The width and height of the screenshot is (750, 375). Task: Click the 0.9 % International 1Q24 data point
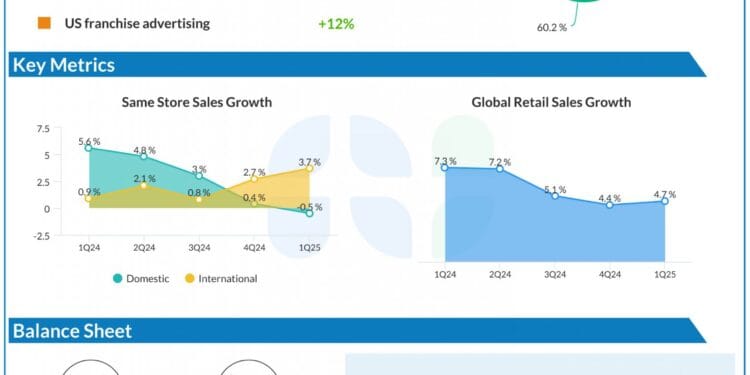(88, 199)
